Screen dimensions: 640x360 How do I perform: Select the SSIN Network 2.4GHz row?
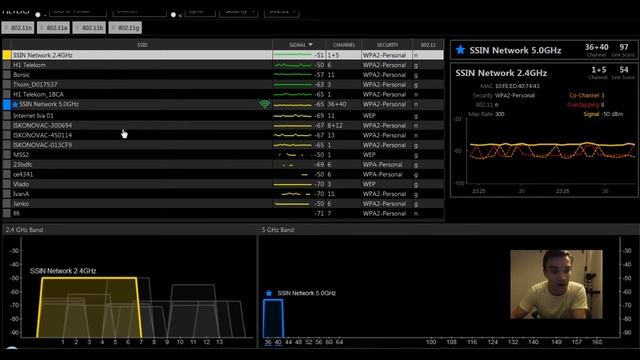223,55
